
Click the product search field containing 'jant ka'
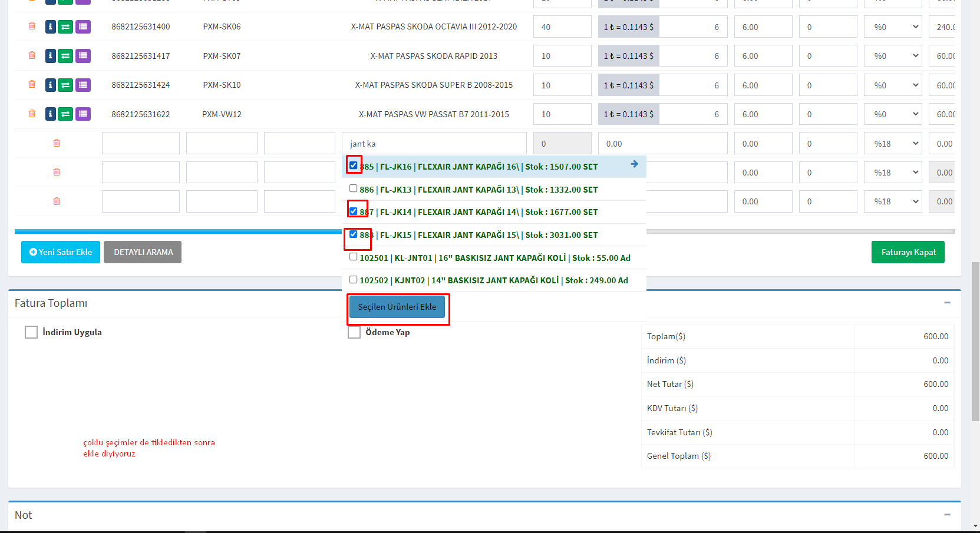[434, 144]
